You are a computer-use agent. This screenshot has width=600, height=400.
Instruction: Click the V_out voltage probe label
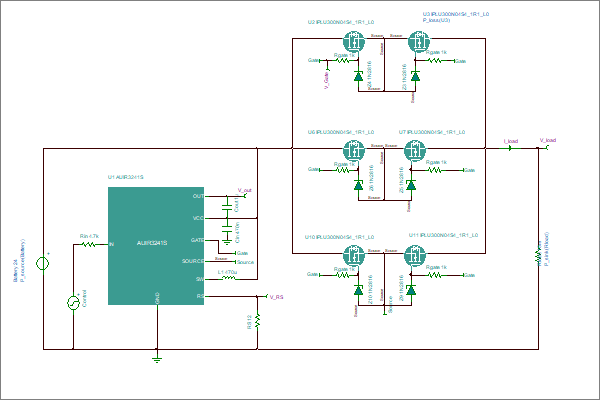[x=245, y=190]
